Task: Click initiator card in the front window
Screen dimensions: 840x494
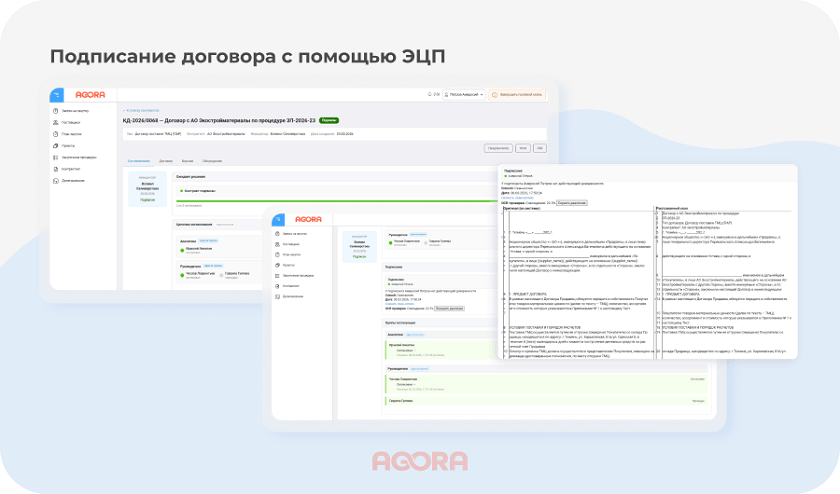Action: [x=359, y=246]
